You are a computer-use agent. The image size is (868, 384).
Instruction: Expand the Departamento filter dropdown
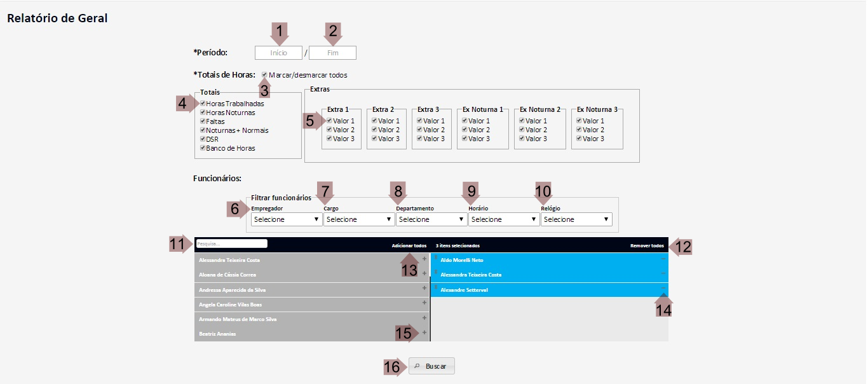pyautogui.click(x=431, y=219)
